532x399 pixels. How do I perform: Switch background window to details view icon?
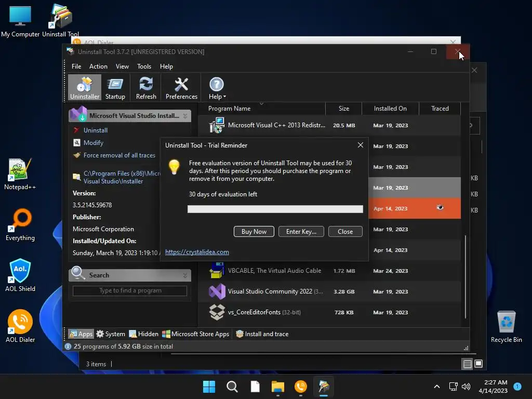[x=467, y=364]
